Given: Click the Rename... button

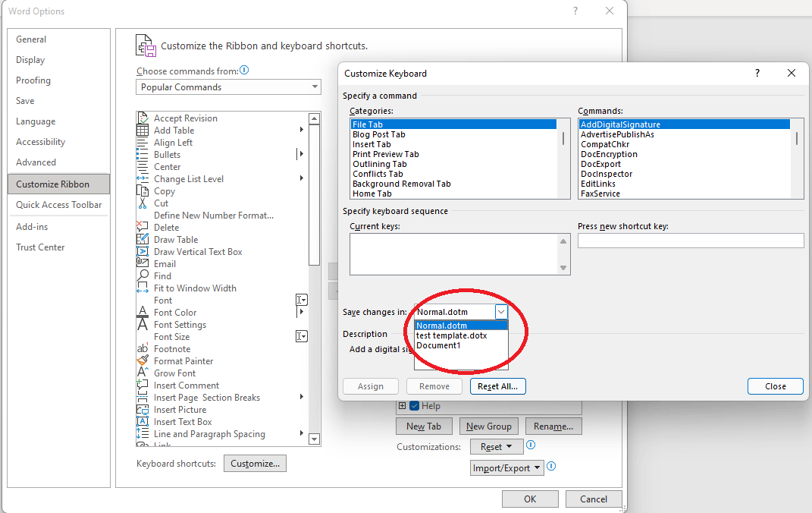Looking at the screenshot, I should (553, 426).
